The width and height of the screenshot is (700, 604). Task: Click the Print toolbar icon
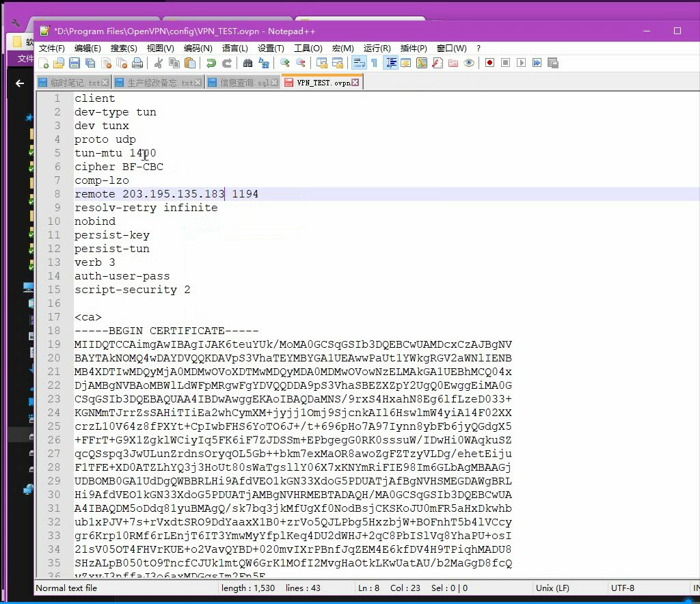pos(137,63)
